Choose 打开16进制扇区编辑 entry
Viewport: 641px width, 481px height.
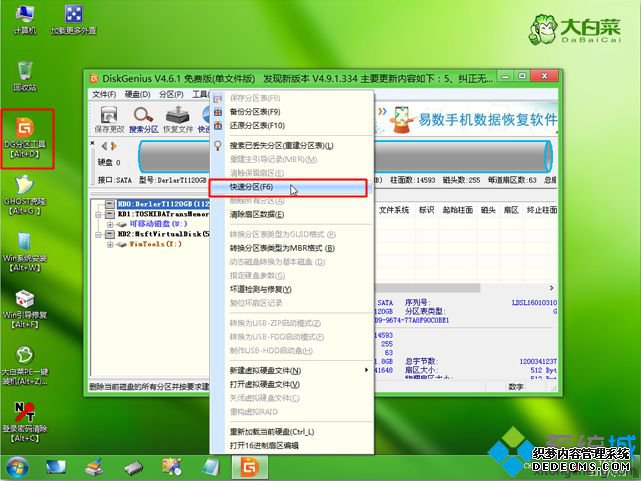292,445
